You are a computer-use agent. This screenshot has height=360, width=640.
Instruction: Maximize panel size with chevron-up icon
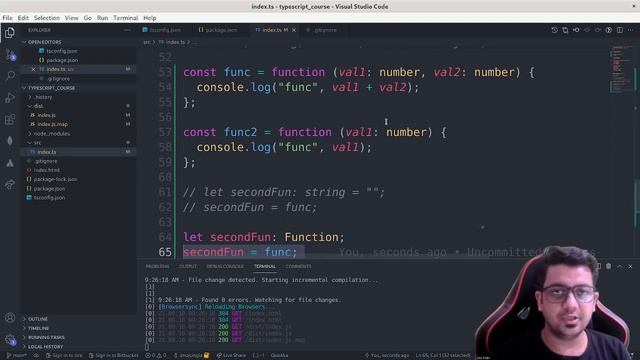[x=620, y=266]
